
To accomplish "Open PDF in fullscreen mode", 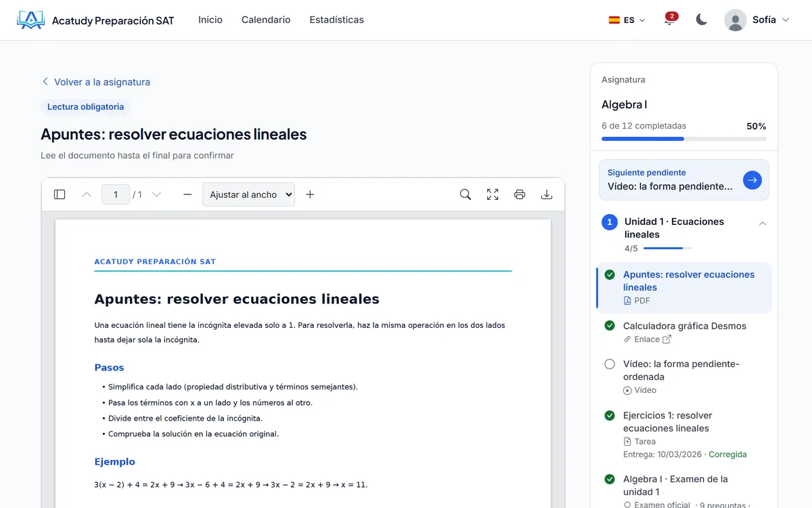I will (x=493, y=194).
